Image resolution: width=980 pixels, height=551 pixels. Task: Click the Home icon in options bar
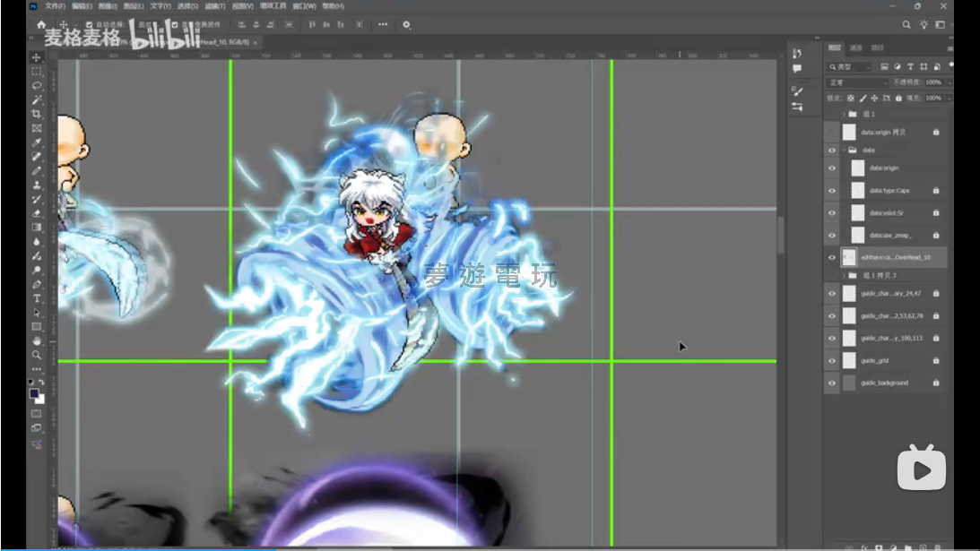[41, 25]
